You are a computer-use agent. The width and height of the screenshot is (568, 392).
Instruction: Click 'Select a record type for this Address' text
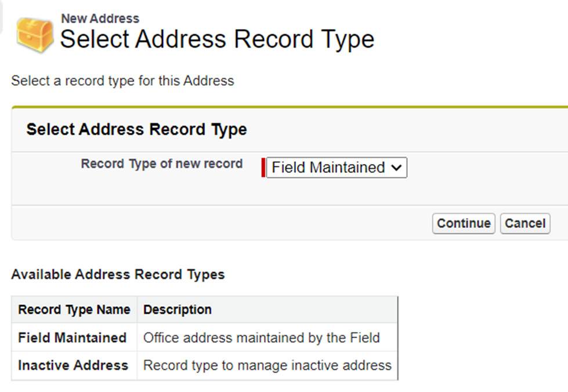(x=122, y=81)
